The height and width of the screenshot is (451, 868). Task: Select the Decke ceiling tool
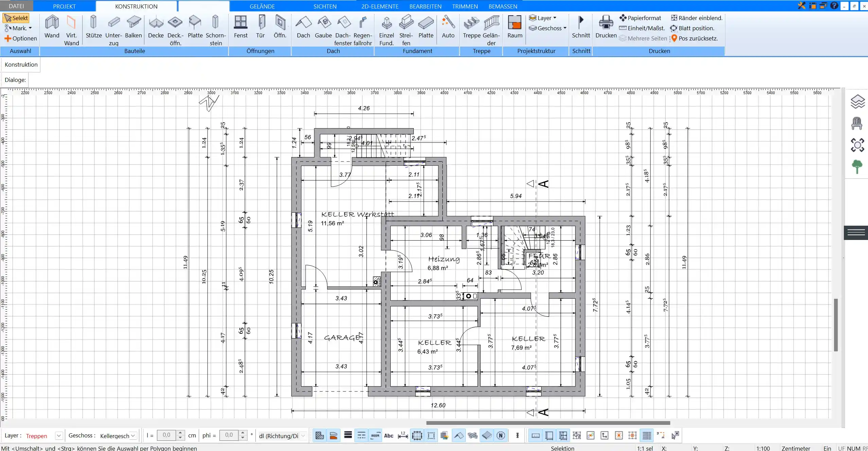[156, 27]
